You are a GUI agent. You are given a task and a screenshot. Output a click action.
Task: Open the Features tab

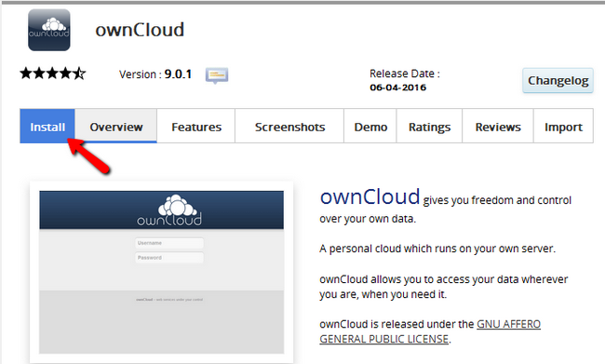pos(196,127)
